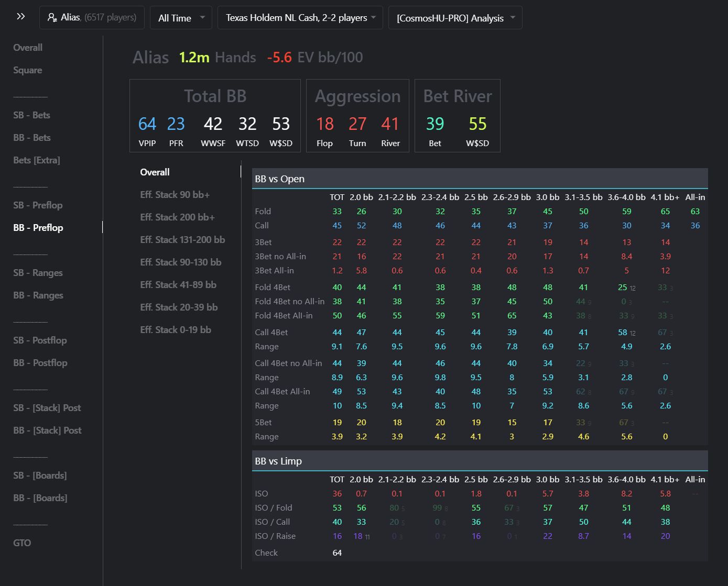The height and width of the screenshot is (586, 728).
Task: Expand the CosmosHU-PRO Analysis dropdown
Action: click(x=455, y=18)
